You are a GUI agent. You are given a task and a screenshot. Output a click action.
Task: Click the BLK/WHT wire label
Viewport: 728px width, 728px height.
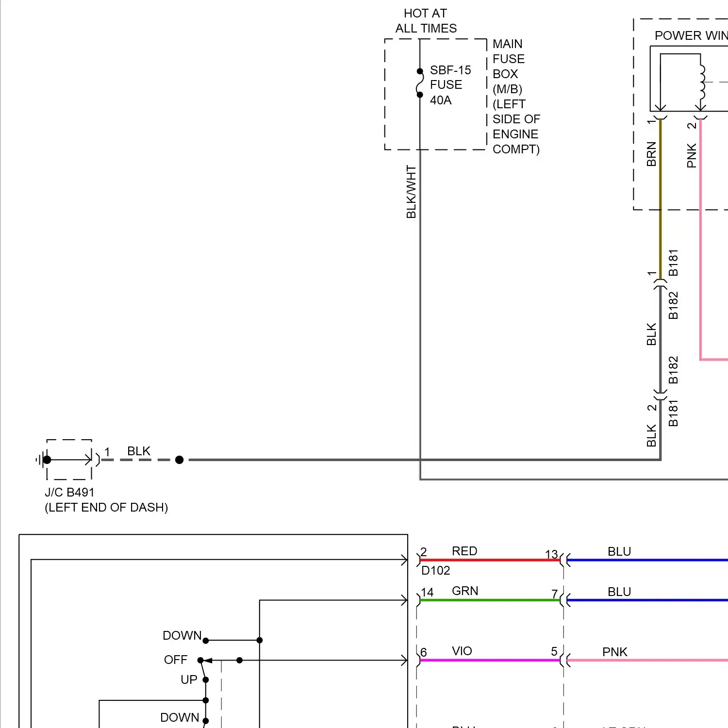(411, 192)
